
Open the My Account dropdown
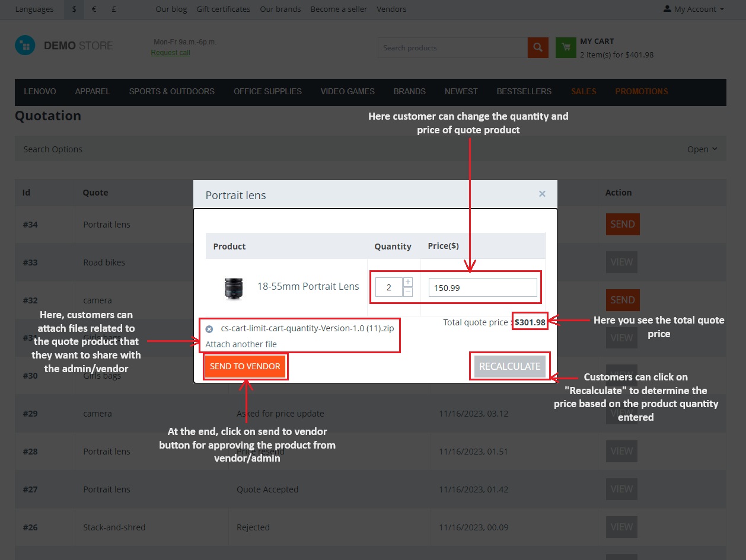pos(694,9)
